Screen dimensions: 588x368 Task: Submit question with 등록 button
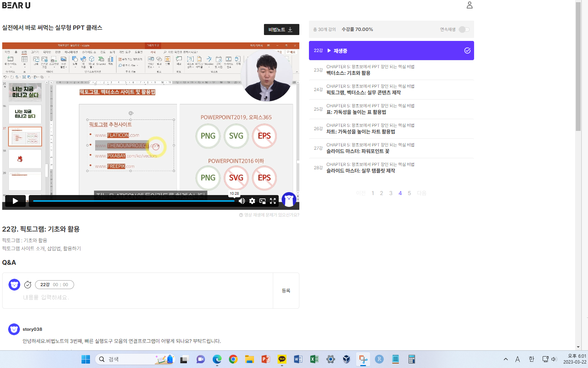click(286, 291)
